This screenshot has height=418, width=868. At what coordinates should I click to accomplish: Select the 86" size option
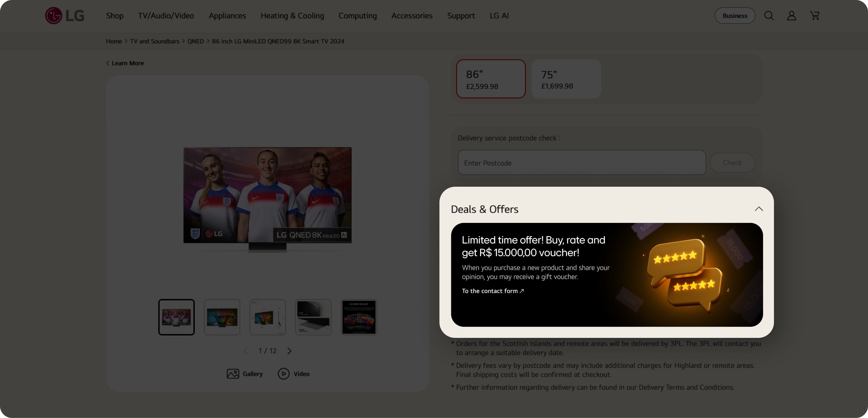[491, 79]
